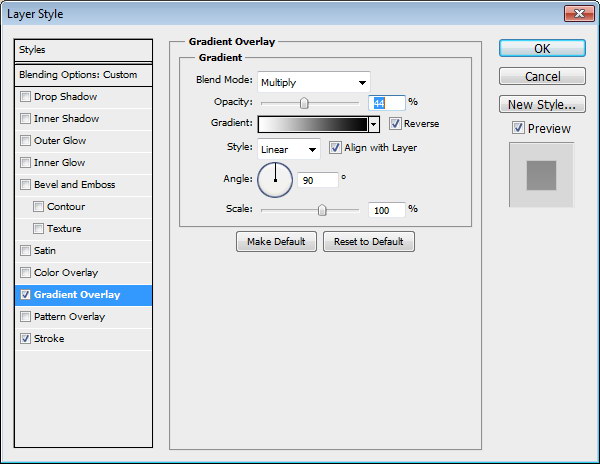Open Satin settings label
Viewport: 600px width, 464px height.
(x=45, y=251)
